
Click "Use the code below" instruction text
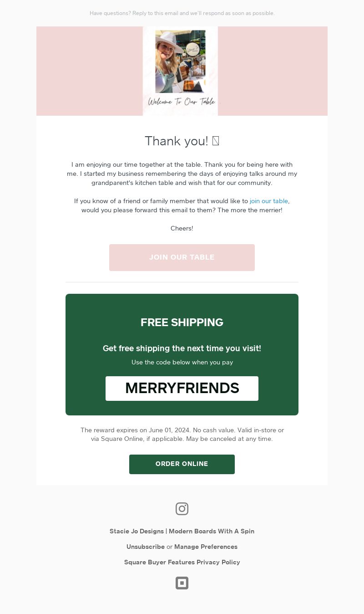(x=182, y=363)
